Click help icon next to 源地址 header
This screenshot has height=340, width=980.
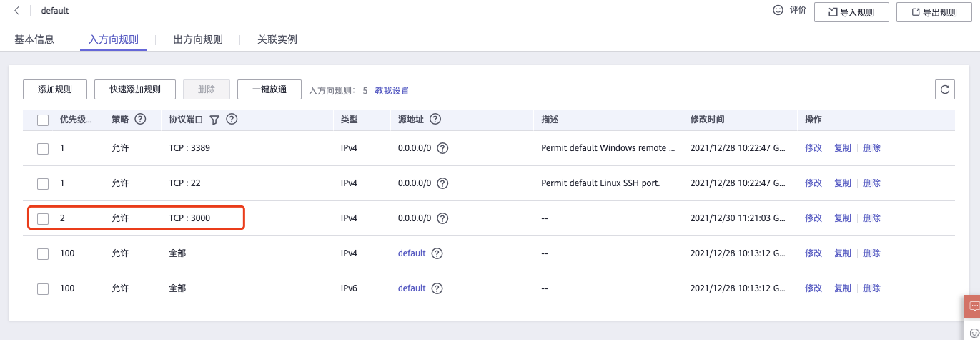435,120
